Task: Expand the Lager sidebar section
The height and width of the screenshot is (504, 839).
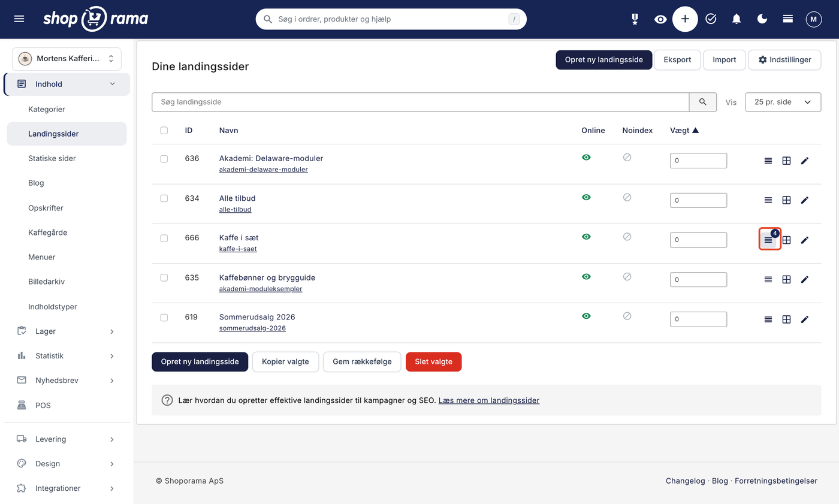Action: (67, 331)
